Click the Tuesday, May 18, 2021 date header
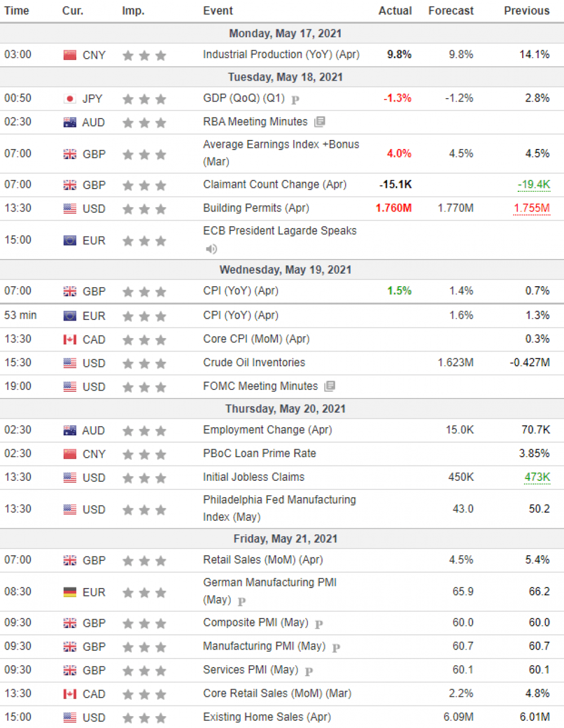The width and height of the screenshot is (564, 728). 285,77
